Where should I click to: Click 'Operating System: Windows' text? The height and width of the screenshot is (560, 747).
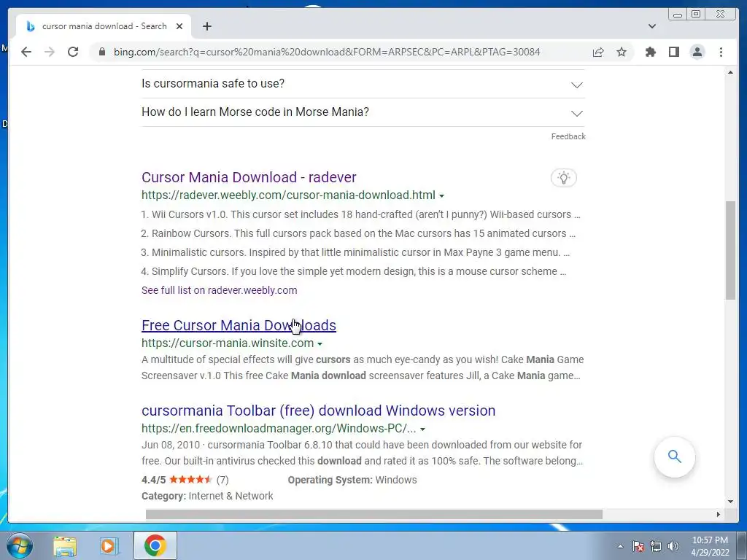[x=352, y=480]
